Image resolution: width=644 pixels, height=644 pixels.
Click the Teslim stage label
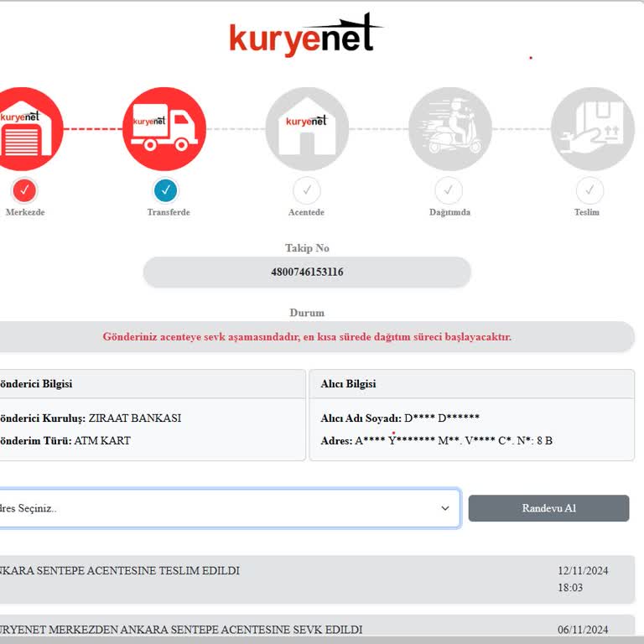(x=587, y=212)
